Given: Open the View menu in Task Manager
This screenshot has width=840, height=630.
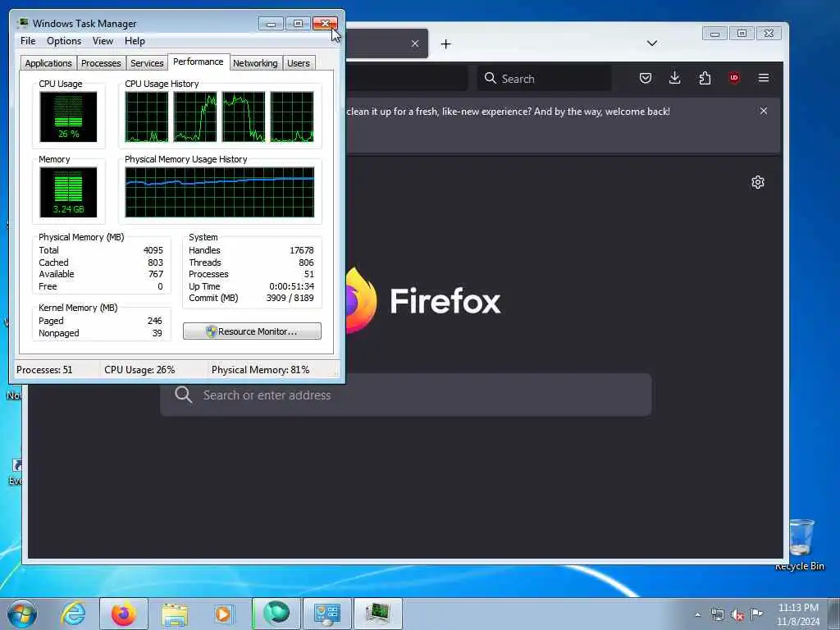Looking at the screenshot, I should 103,41.
